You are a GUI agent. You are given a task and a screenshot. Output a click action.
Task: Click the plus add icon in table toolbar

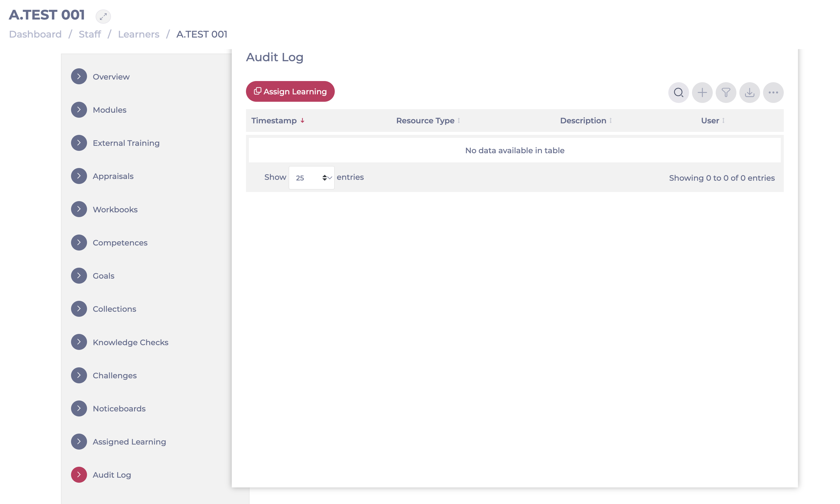pyautogui.click(x=702, y=92)
